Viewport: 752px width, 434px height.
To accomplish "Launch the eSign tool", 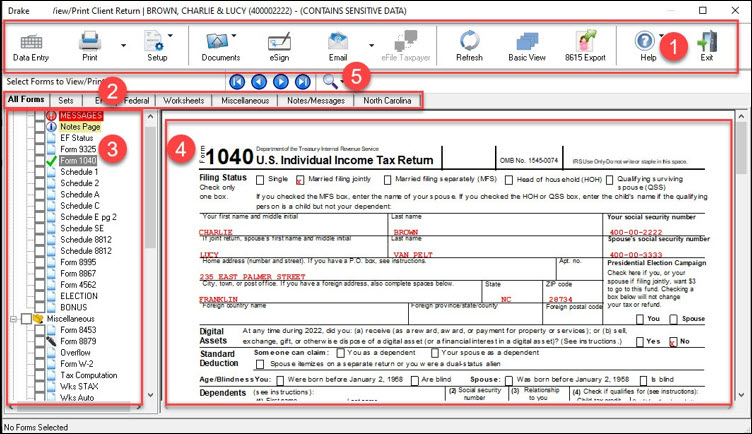I will [279, 47].
